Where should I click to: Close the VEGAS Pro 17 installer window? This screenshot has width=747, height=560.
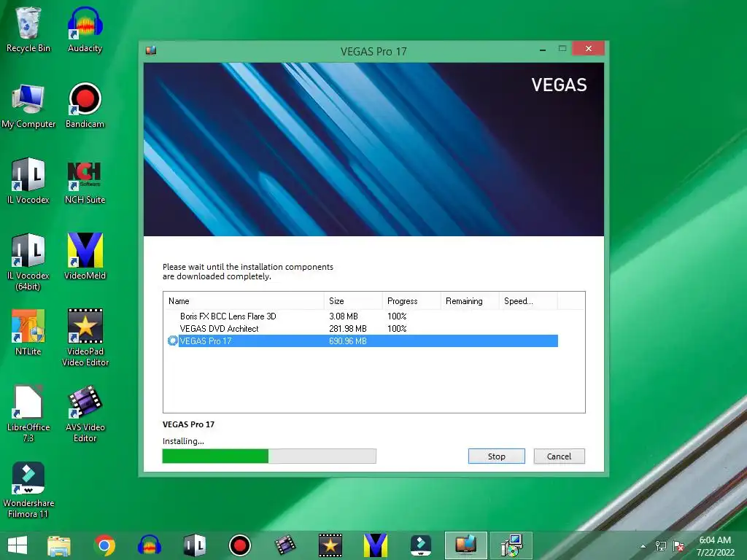[x=589, y=49]
